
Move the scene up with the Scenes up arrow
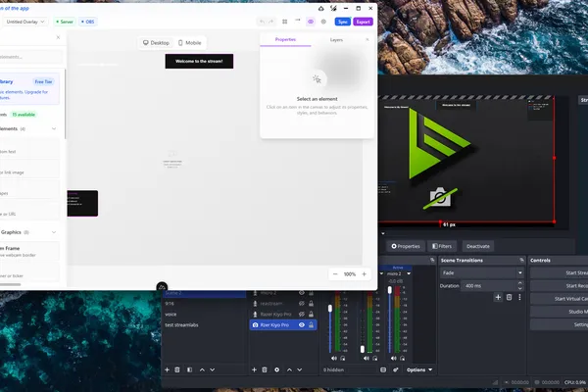point(202,369)
